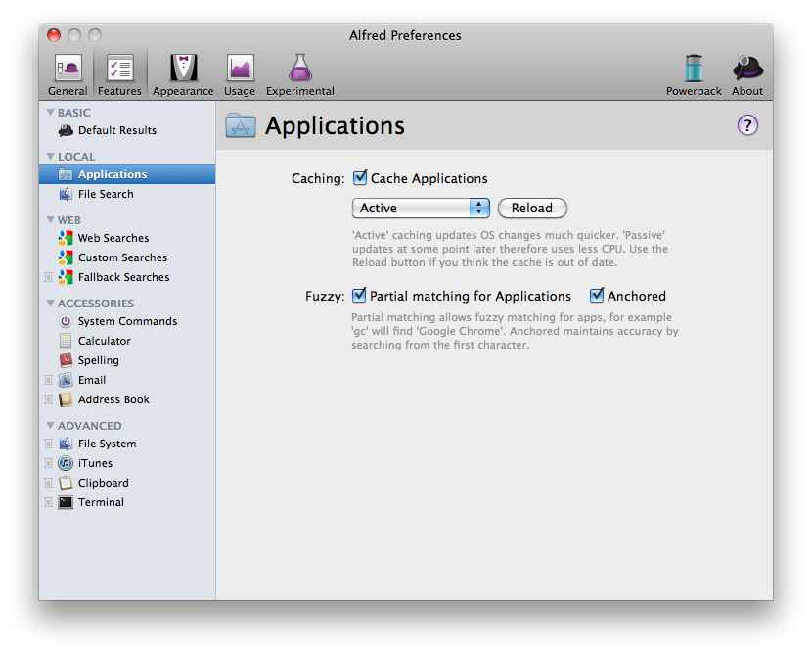Toggle the Powerpack marker beside iTunes
The image size is (812, 654).
point(48,463)
